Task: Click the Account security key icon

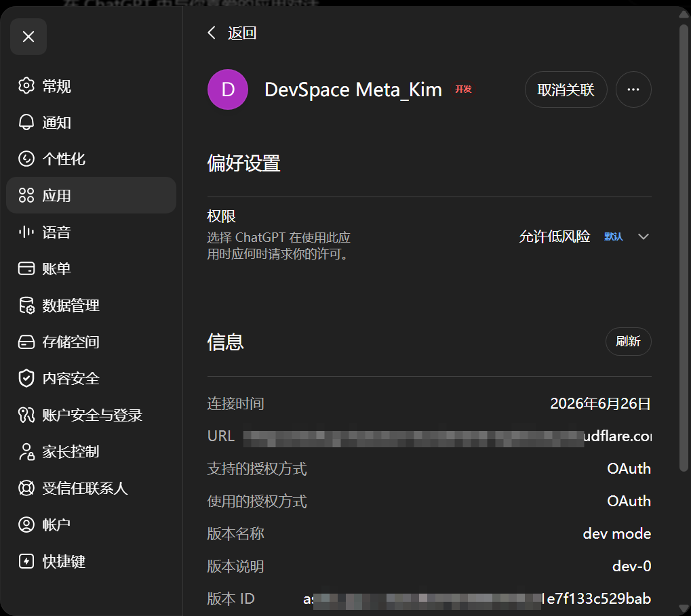Action: click(26, 414)
